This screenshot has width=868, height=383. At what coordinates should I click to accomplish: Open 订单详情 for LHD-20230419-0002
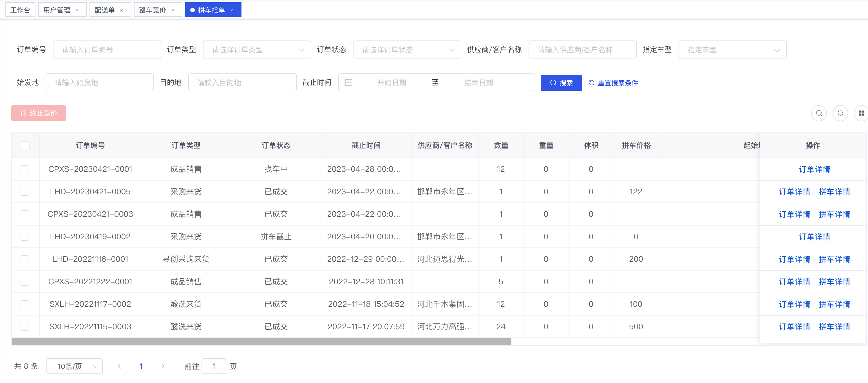tap(814, 237)
